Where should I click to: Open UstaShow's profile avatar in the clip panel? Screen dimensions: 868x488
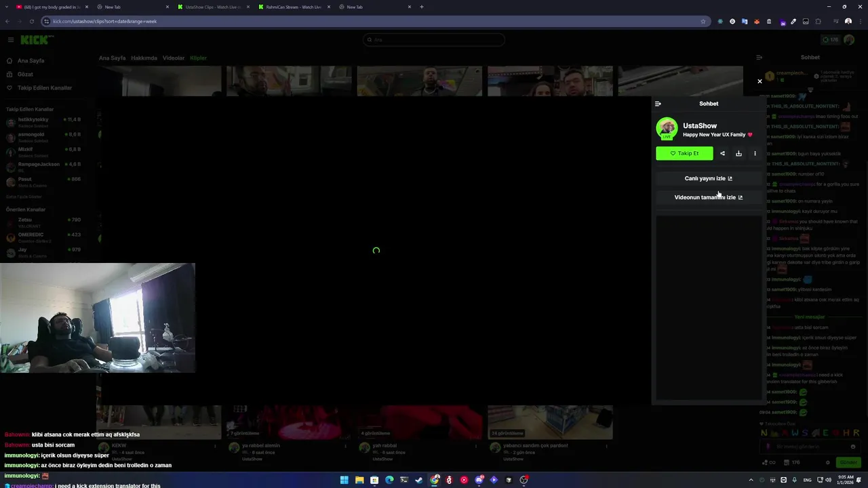tap(667, 129)
